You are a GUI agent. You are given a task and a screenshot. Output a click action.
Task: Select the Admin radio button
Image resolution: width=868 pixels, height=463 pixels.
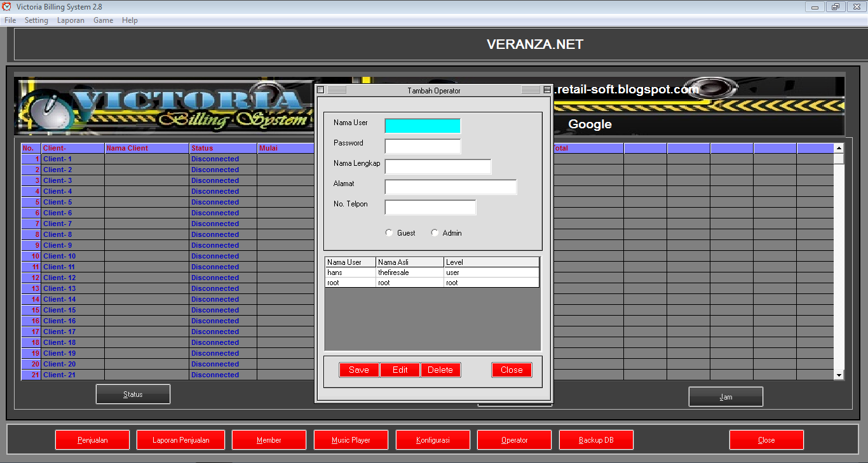point(435,232)
